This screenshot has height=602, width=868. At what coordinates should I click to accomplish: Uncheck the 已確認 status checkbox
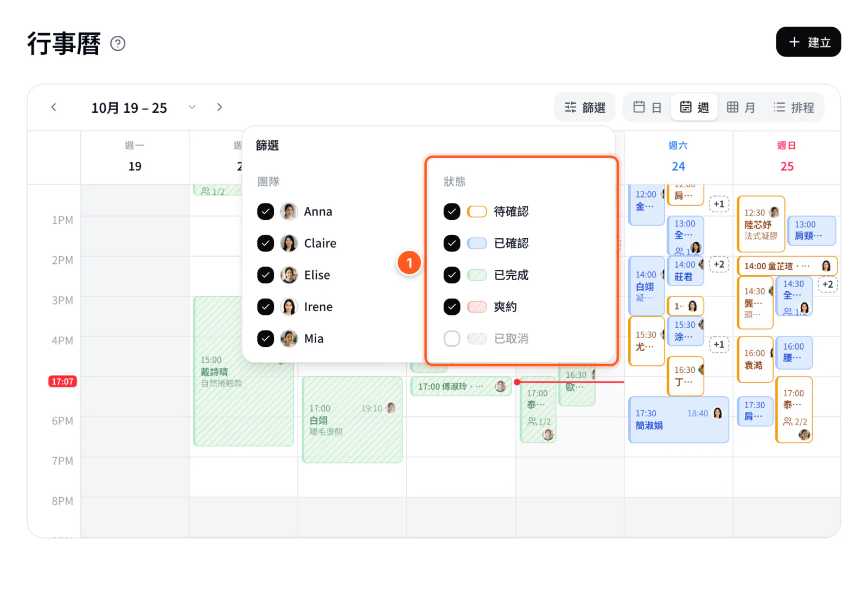(x=452, y=243)
